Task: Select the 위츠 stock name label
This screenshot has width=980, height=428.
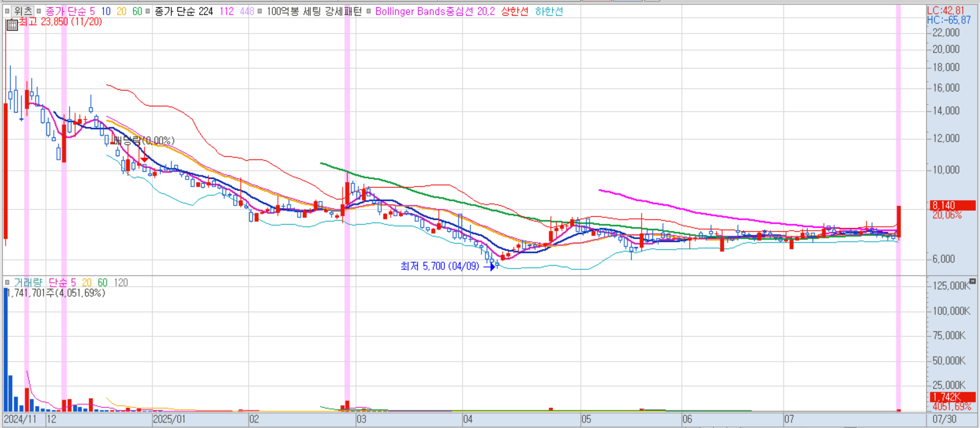Action: 23,11
